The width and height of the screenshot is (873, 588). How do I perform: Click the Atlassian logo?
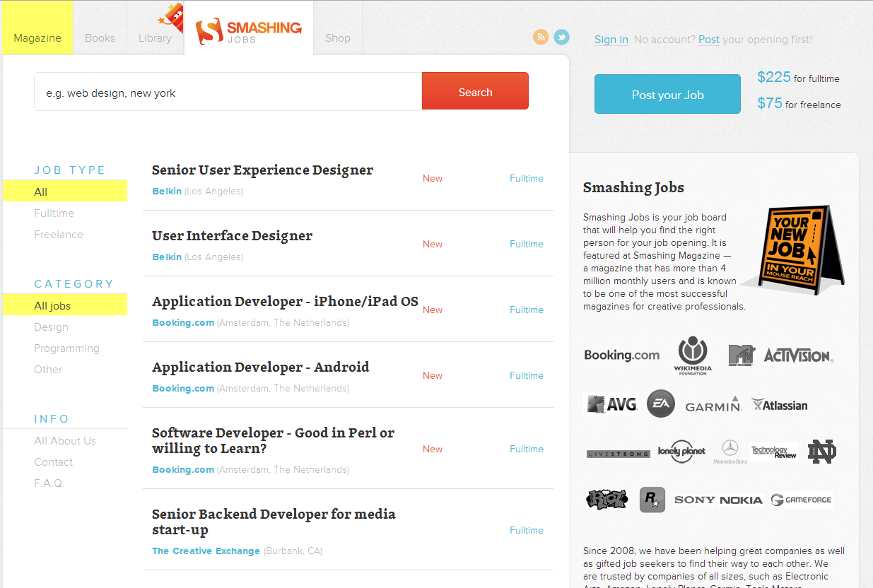click(779, 405)
